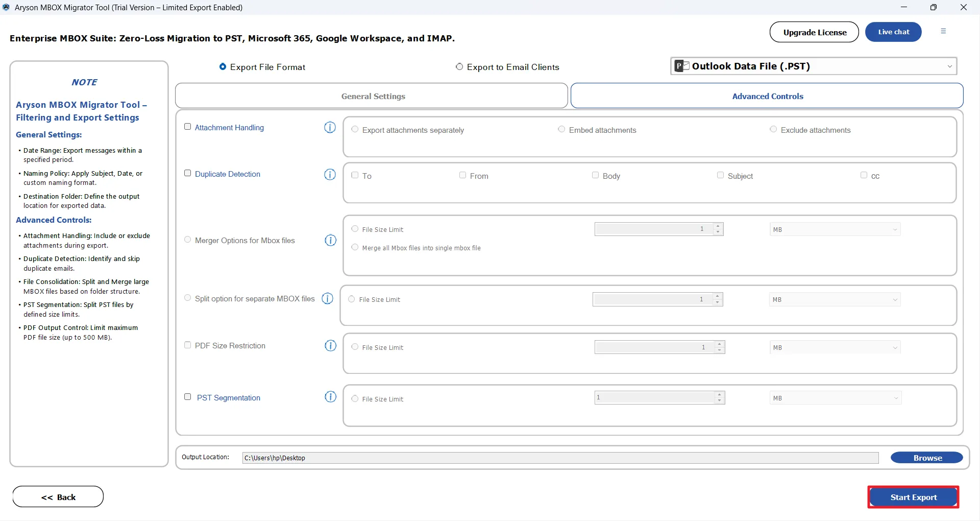The height and width of the screenshot is (521, 980).
Task: Increase the PDF Size Restriction file size value
Action: (720, 344)
